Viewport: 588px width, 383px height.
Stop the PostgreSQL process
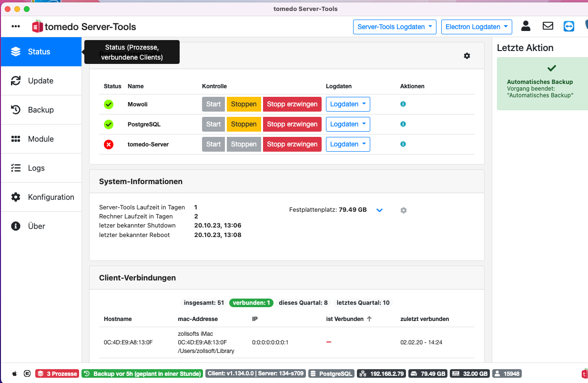(244, 124)
